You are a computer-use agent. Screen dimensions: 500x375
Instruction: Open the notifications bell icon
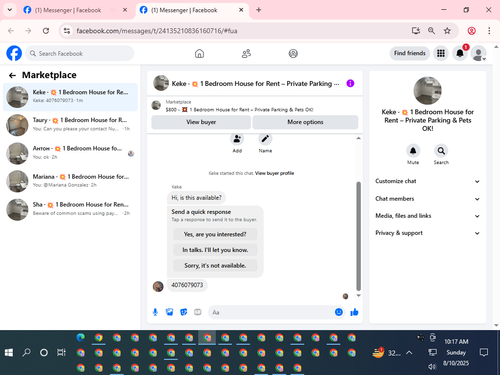[460, 53]
